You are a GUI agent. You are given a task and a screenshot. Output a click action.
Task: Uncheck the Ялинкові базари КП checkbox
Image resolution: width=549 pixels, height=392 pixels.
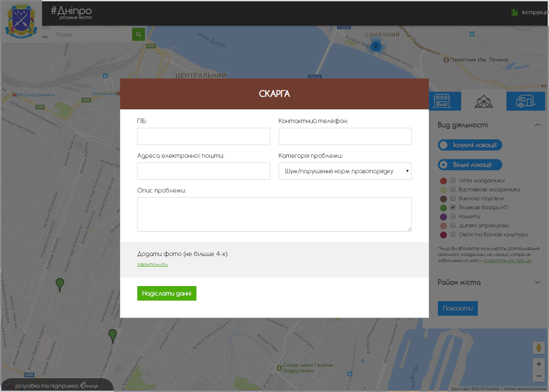click(453, 208)
